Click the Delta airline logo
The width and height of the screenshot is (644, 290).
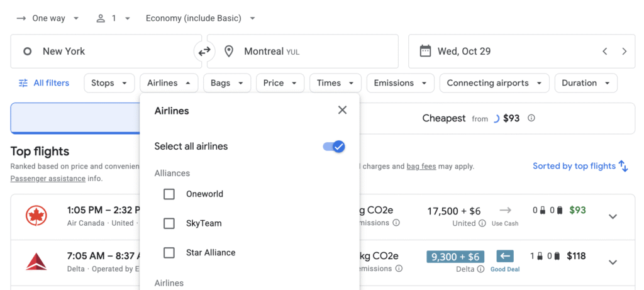click(36, 262)
